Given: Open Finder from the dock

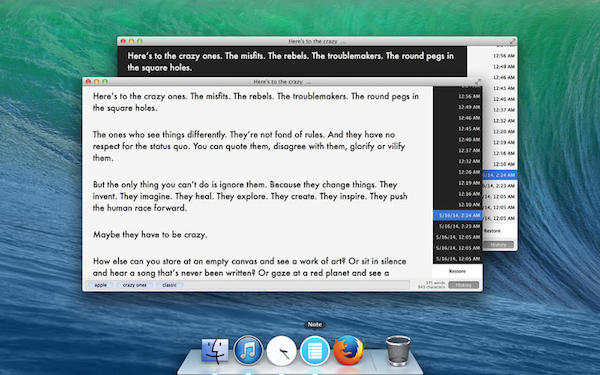Looking at the screenshot, I should click(x=215, y=351).
